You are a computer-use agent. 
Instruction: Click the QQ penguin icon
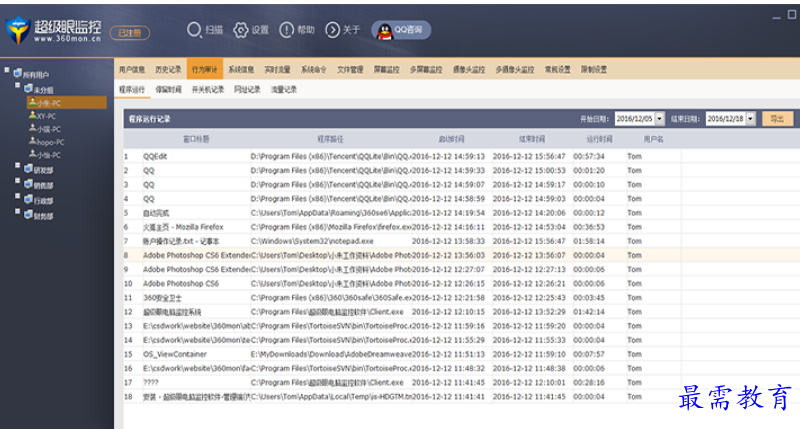pos(384,31)
